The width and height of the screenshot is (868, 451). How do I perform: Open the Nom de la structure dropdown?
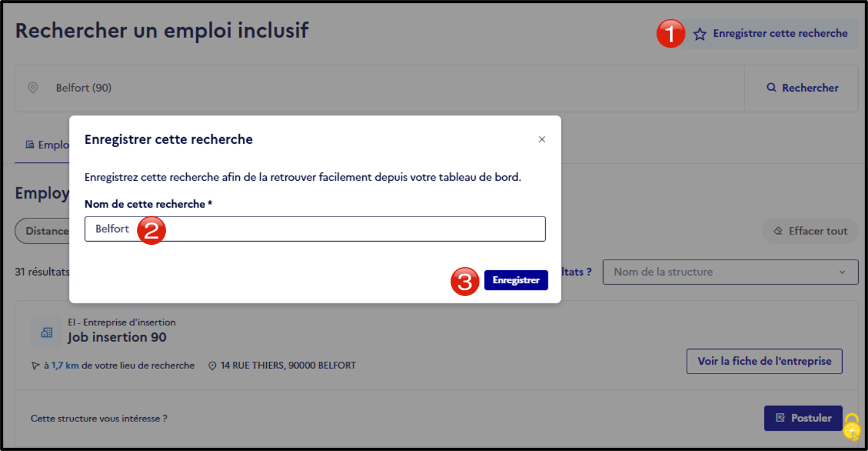pos(730,272)
